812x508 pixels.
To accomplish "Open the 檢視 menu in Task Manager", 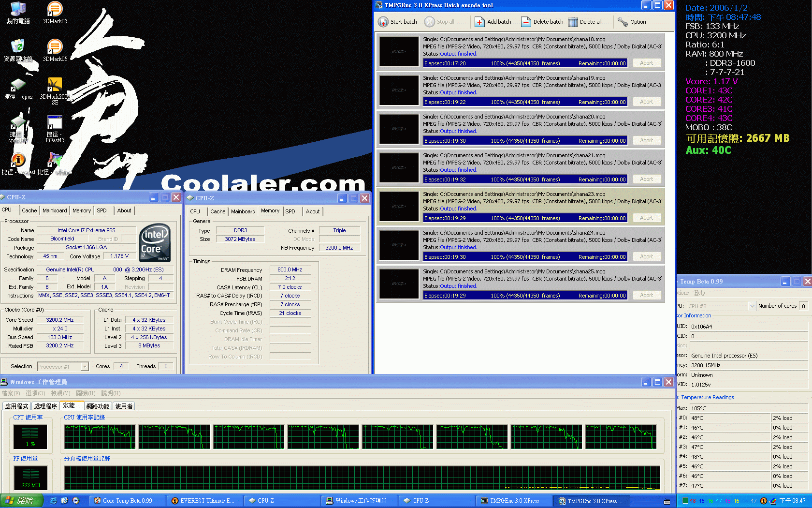I will (60, 393).
